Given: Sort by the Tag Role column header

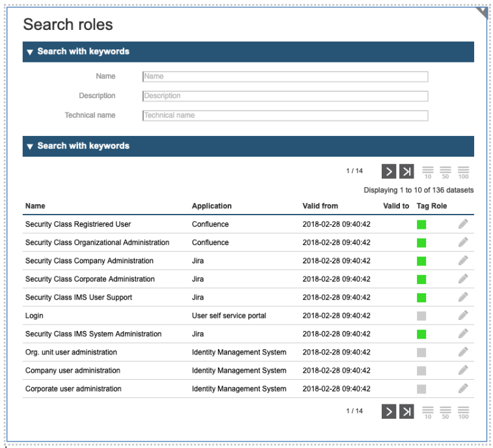Looking at the screenshot, I should click(432, 206).
